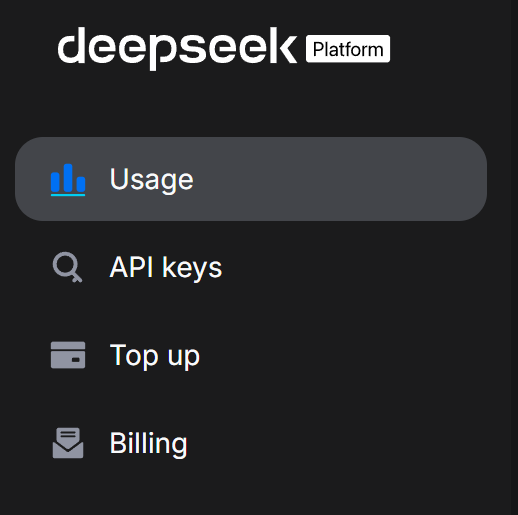Click the credit card Top up icon
Screen dimensions: 518x515
[x=68, y=355]
